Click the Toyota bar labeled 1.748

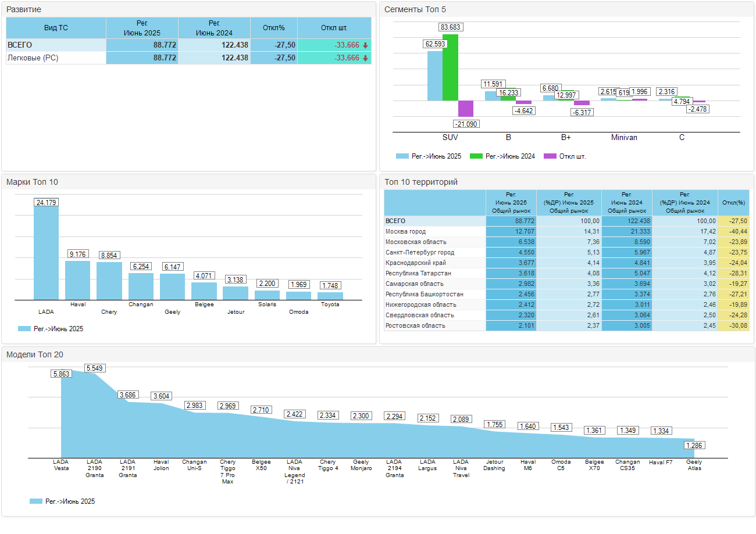330,296
